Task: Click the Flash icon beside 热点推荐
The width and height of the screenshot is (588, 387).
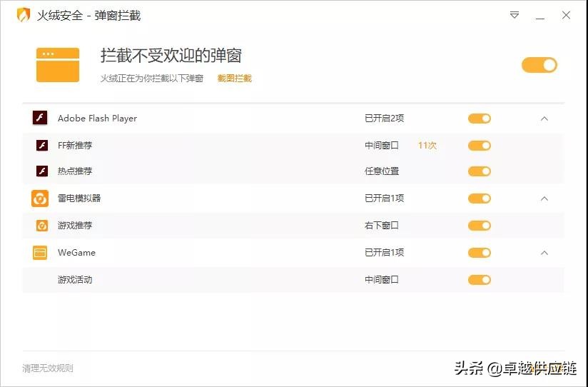Action: [x=42, y=171]
